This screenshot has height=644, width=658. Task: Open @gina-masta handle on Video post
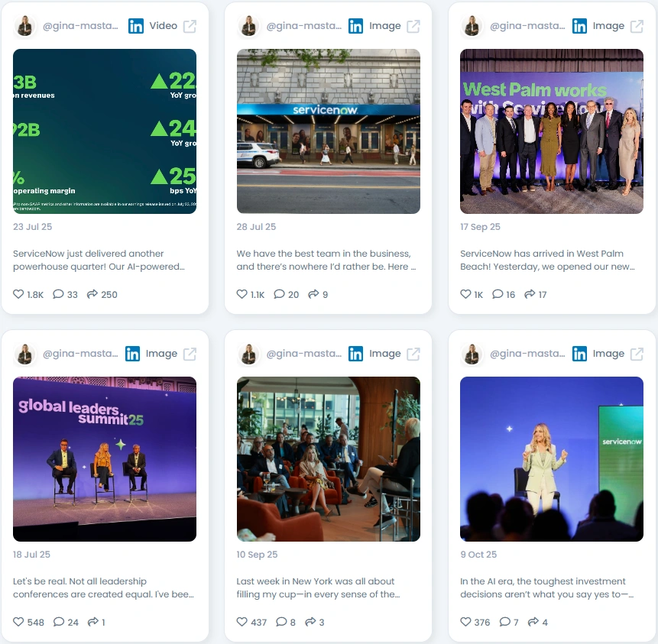click(x=80, y=26)
